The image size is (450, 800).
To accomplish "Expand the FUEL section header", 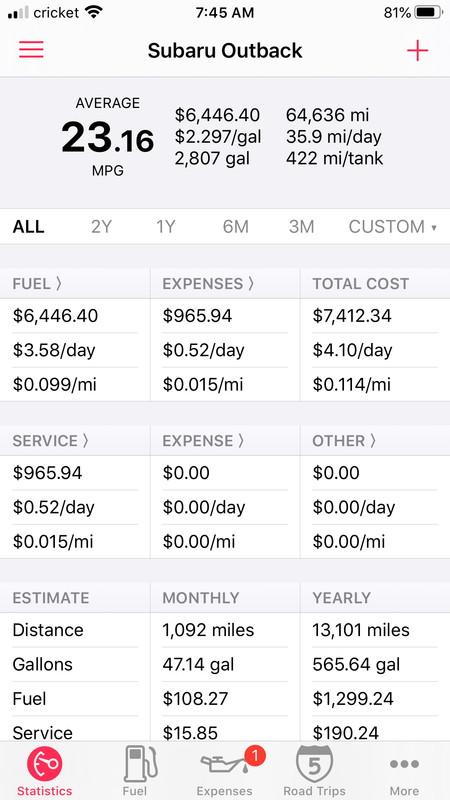I will (37, 284).
